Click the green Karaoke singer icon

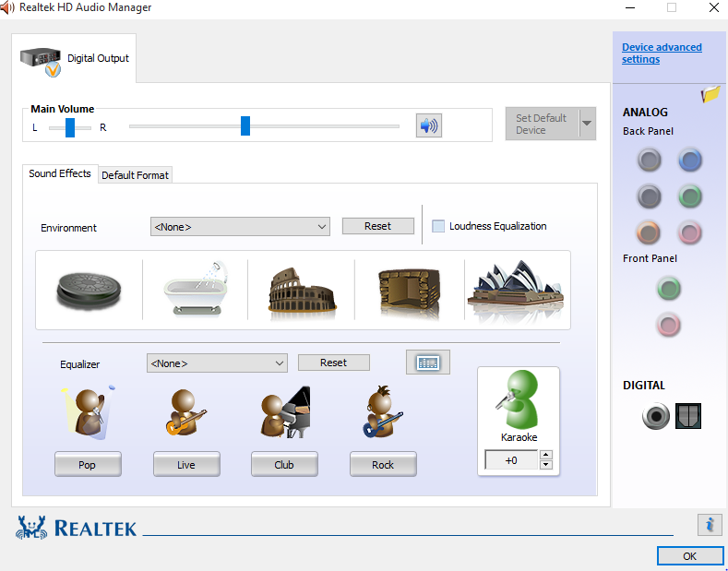pos(519,399)
